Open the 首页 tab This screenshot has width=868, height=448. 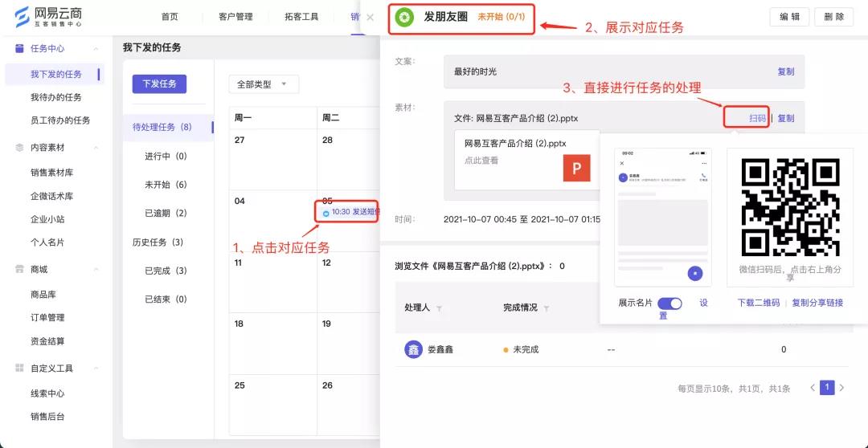(170, 17)
